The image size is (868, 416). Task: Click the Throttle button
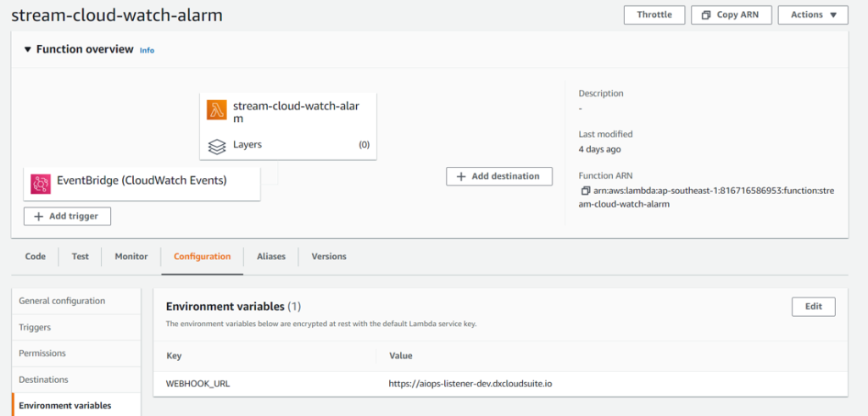click(x=654, y=15)
